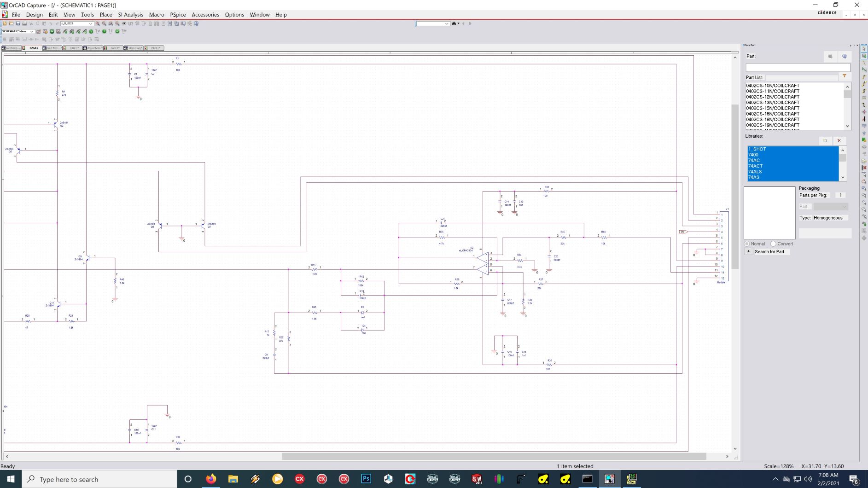The image size is (868, 488).
Task: Select the 1_SHOT library
Action: pyautogui.click(x=792, y=149)
